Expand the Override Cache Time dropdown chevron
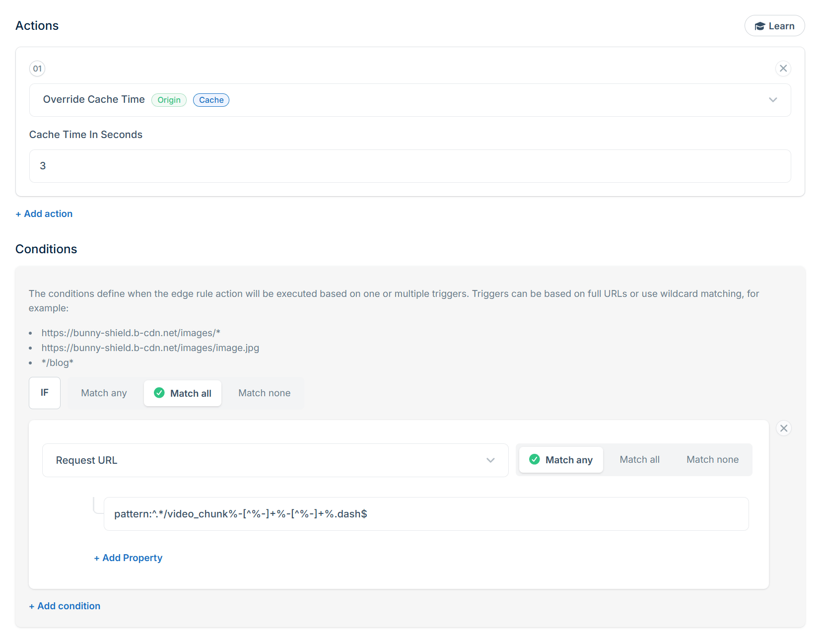The width and height of the screenshot is (823, 644). [x=772, y=100]
